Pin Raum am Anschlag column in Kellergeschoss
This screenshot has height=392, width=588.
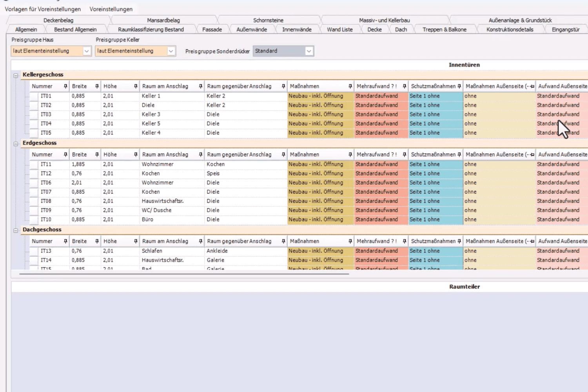pyautogui.click(x=200, y=86)
